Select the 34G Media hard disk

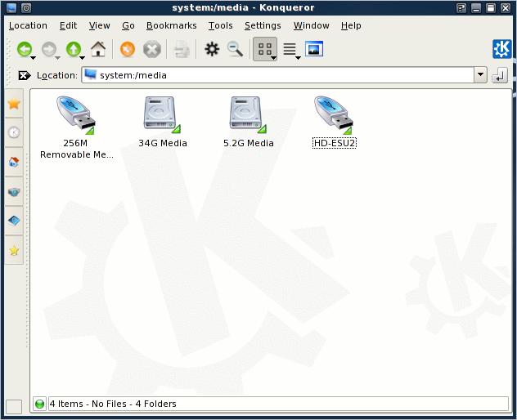(163, 121)
